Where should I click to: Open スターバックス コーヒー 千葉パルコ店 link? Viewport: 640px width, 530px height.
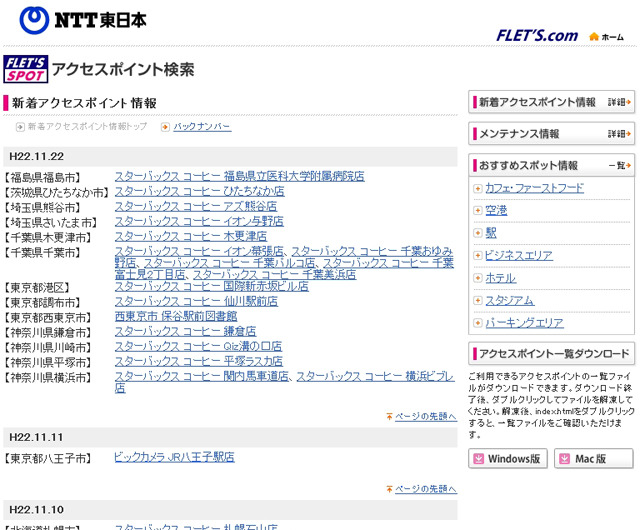(229, 263)
